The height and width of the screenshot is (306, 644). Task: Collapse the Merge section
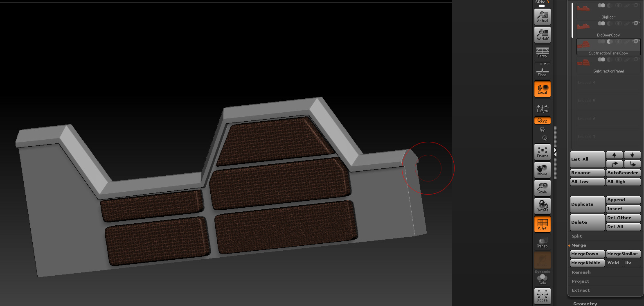[579, 245]
